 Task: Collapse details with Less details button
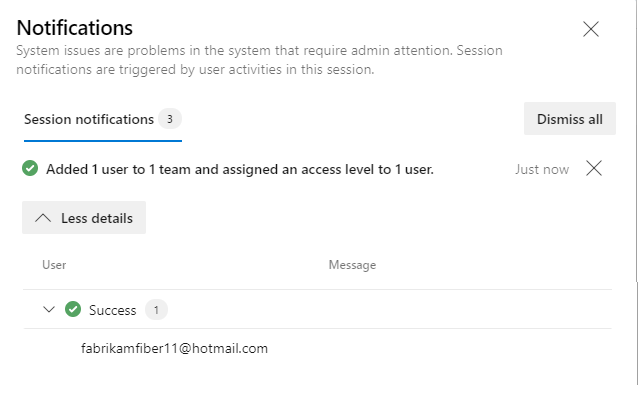(84, 217)
